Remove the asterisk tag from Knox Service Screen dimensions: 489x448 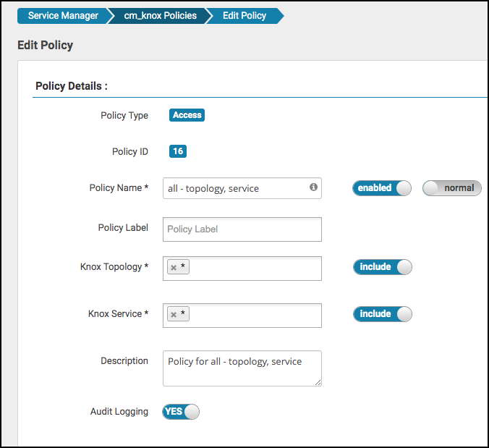174,315
